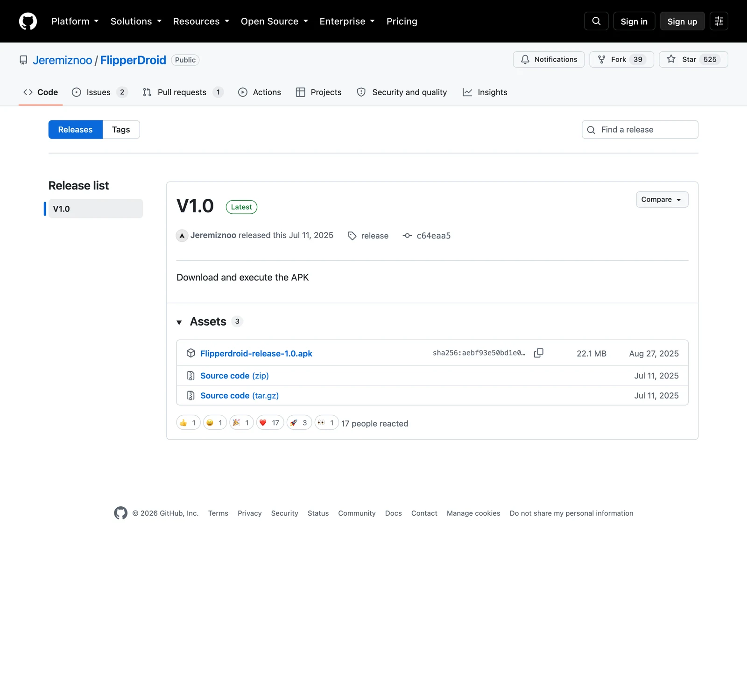
Task: Click the Sign in button
Action: [634, 21]
